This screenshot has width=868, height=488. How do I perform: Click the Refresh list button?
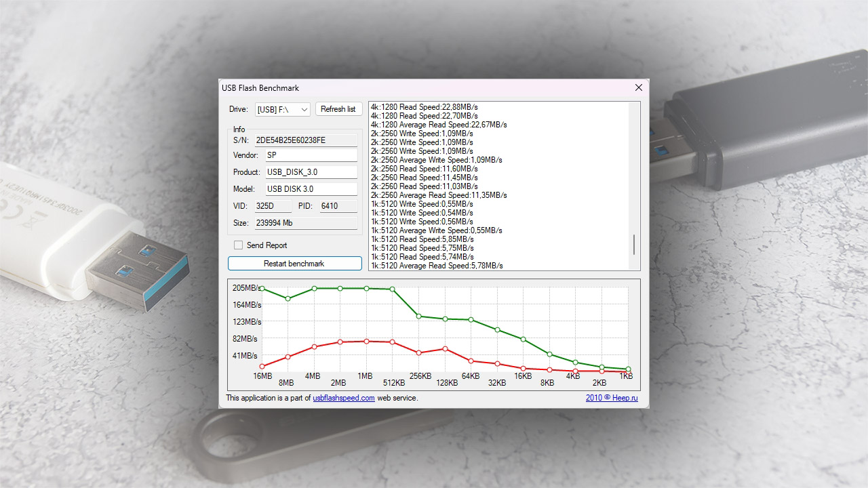[x=338, y=109]
